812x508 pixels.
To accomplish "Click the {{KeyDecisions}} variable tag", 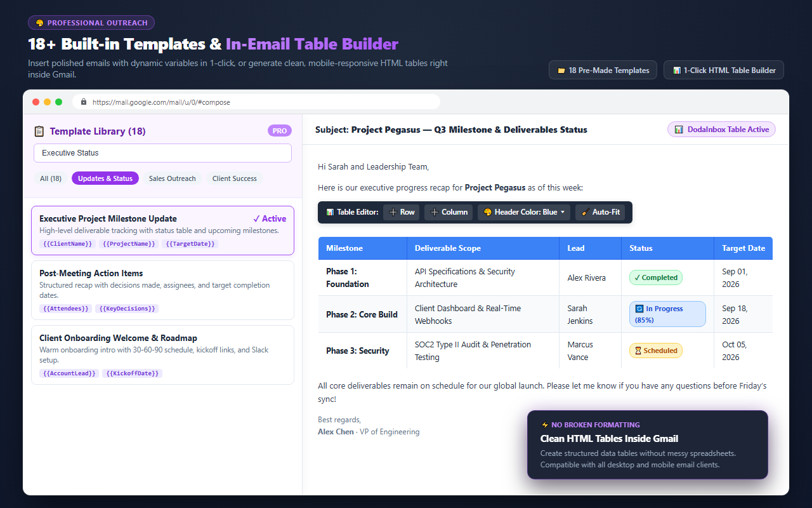I will (x=127, y=309).
